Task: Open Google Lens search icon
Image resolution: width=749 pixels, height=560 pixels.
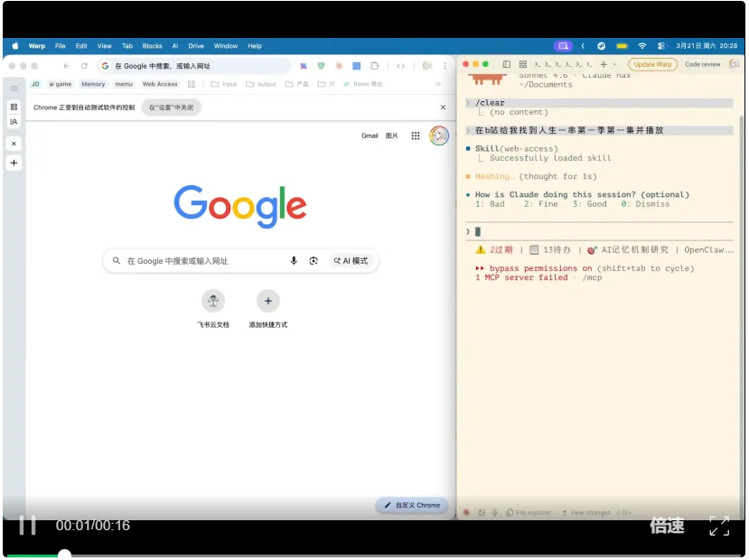Action: tap(314, 260)
